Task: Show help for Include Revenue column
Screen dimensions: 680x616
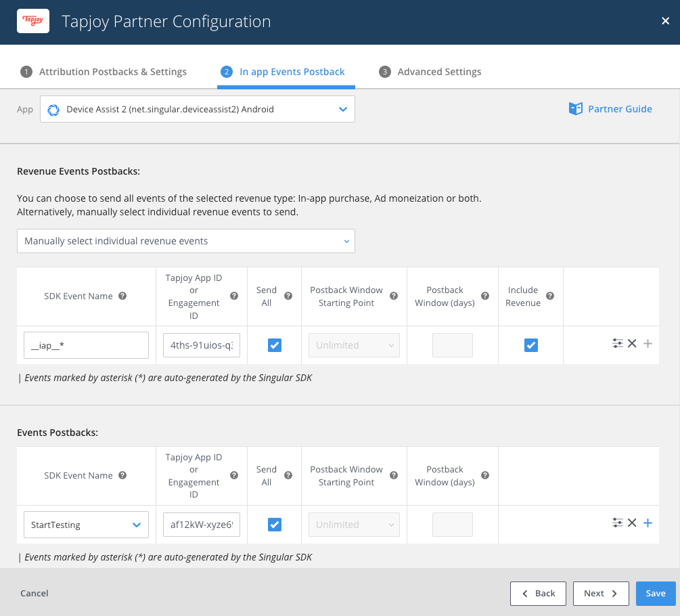Action: [550, 296]
